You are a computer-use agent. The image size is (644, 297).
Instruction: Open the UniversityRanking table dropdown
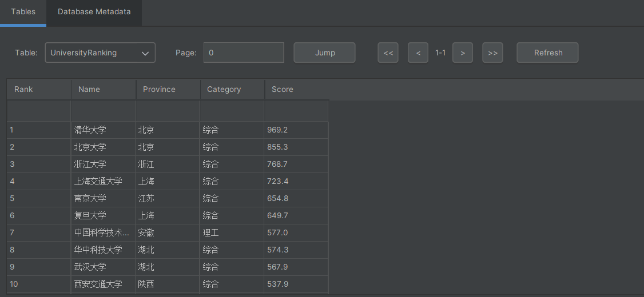point(100,53)
